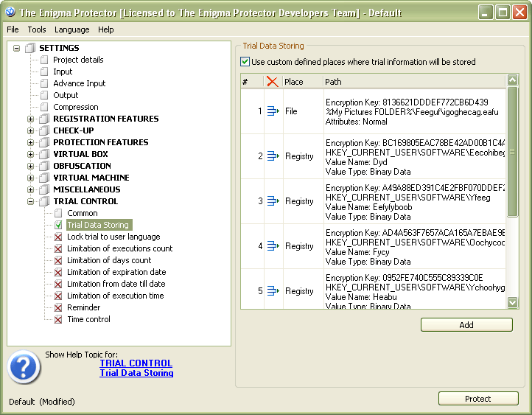The image size is (532, 415).
Task: Click the Input page icon
Action: 44,72
